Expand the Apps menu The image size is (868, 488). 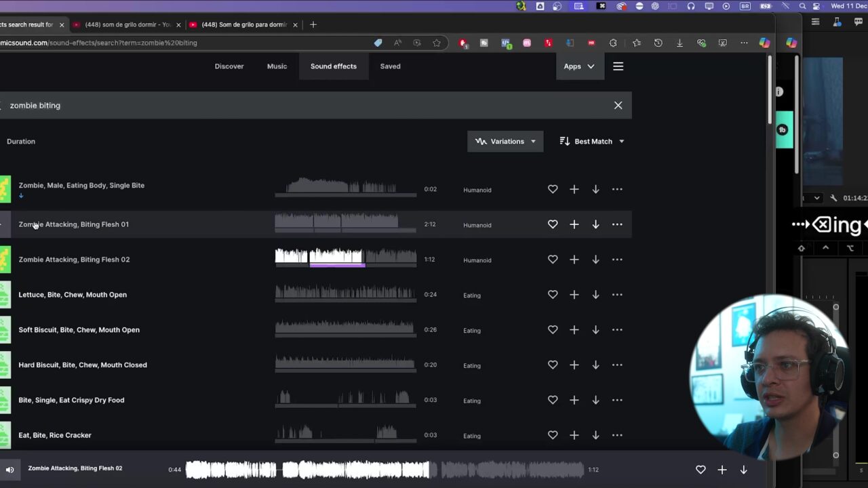pos(579,66)
